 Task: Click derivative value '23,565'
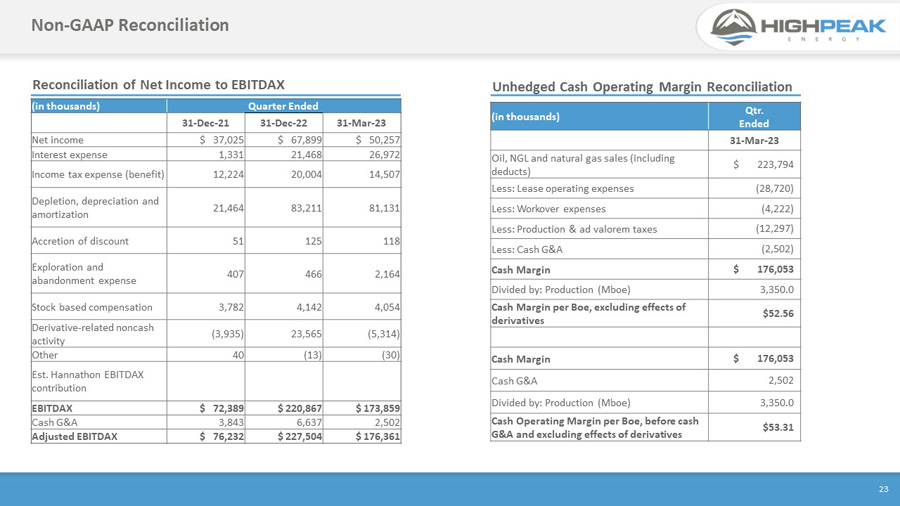click(306, 334)
